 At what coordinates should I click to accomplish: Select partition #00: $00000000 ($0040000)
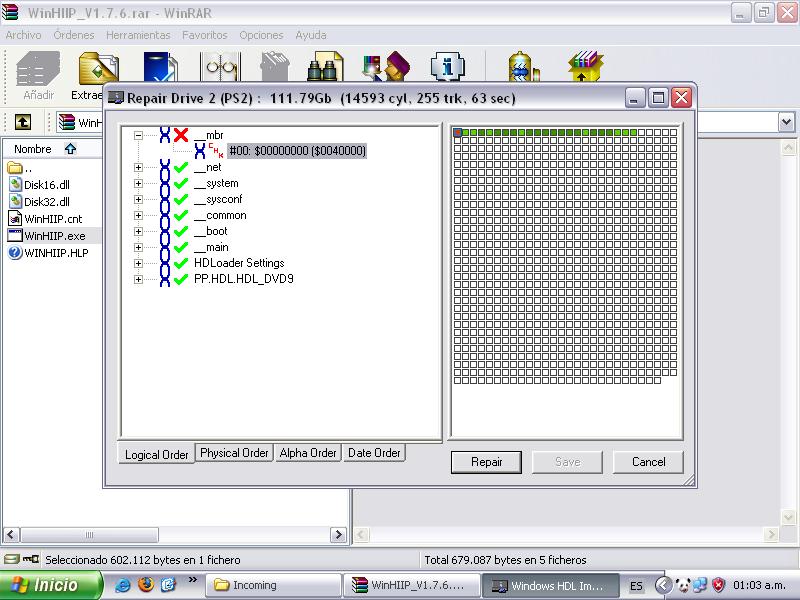tap(297, 151)
